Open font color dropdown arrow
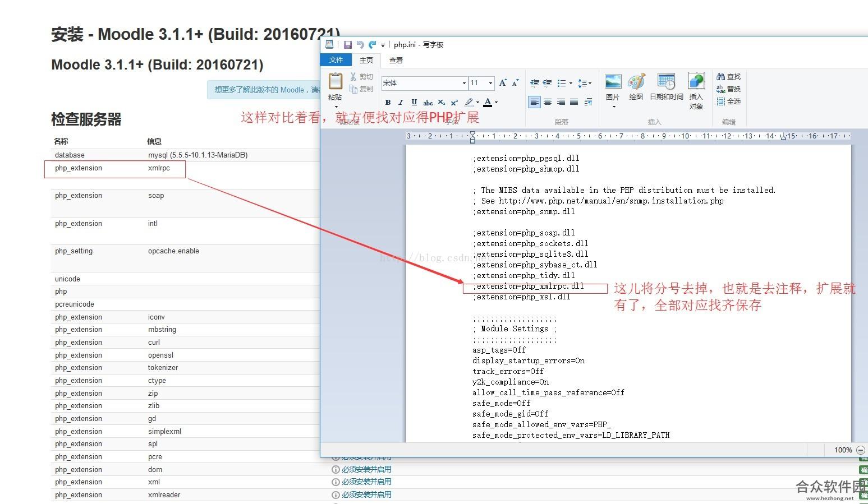 pyautogui.click(x=496, y=102)
